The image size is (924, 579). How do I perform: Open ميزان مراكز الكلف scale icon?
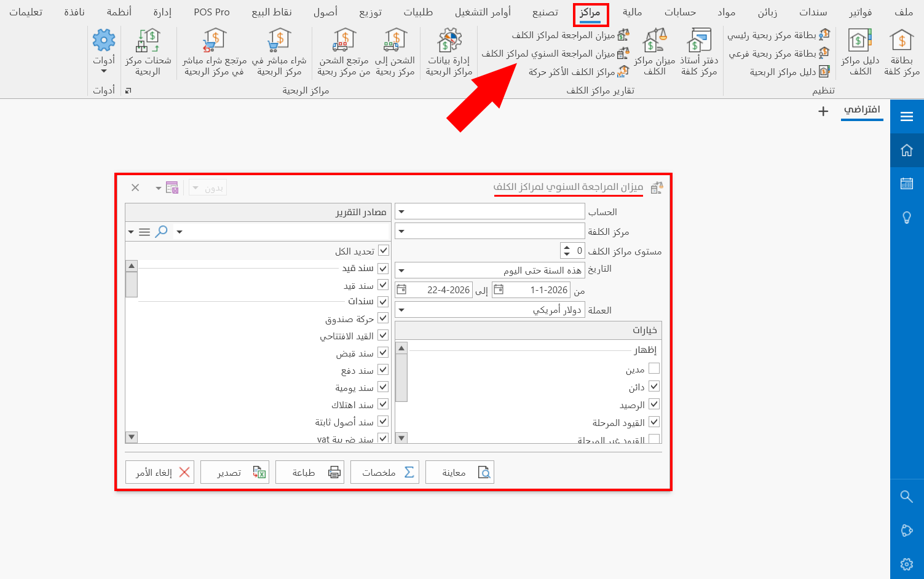pyautogui.click(x=655, y=53)
